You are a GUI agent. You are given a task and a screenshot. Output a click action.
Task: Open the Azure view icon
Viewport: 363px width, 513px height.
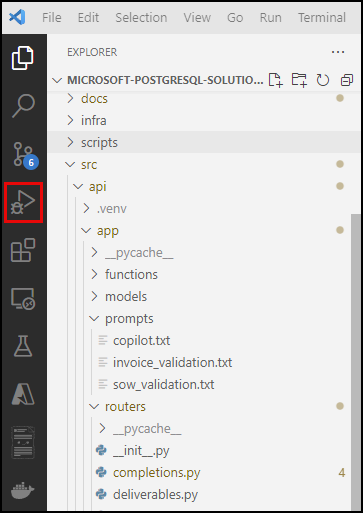(23, 394)
